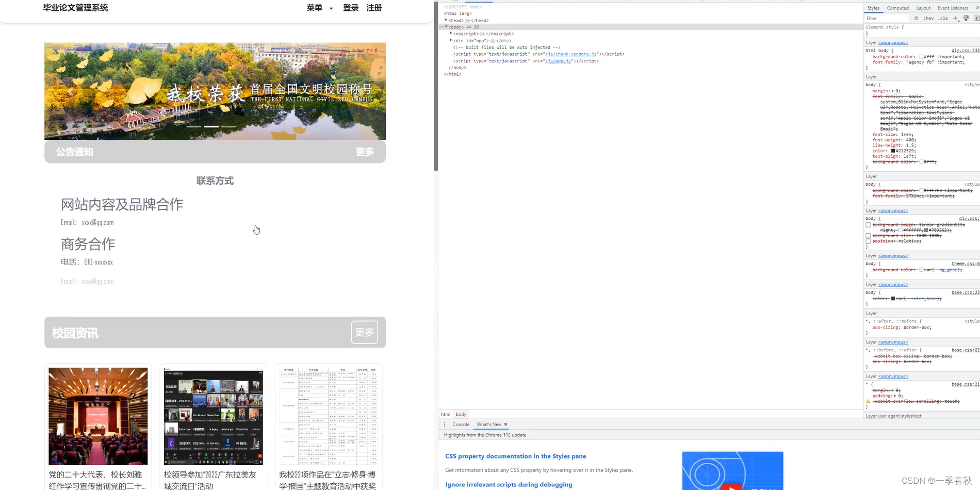This screenshot has height=490, width=980.
Task: Open the 党的二十大代表 news thumbnail
Action: 98,416
